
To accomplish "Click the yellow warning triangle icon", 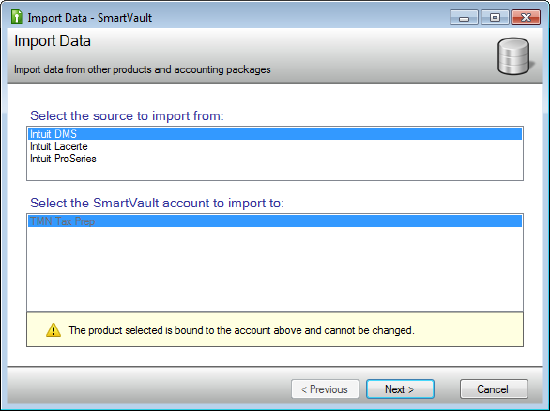I will (53, 330).
